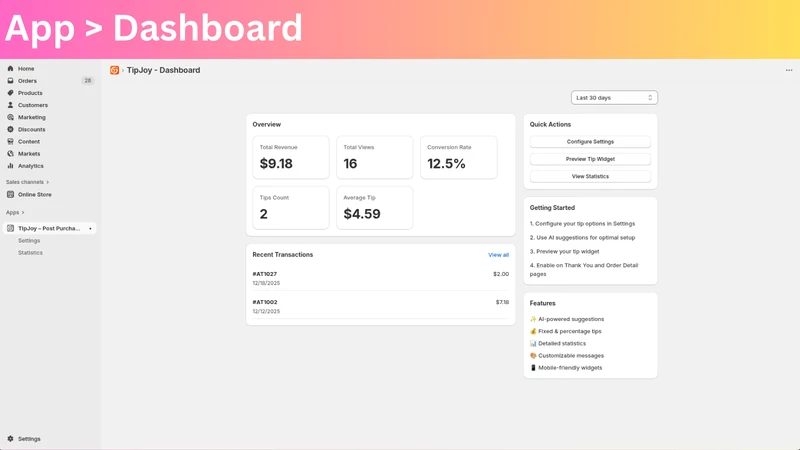Open Content in the sidebar

[29, 141]
